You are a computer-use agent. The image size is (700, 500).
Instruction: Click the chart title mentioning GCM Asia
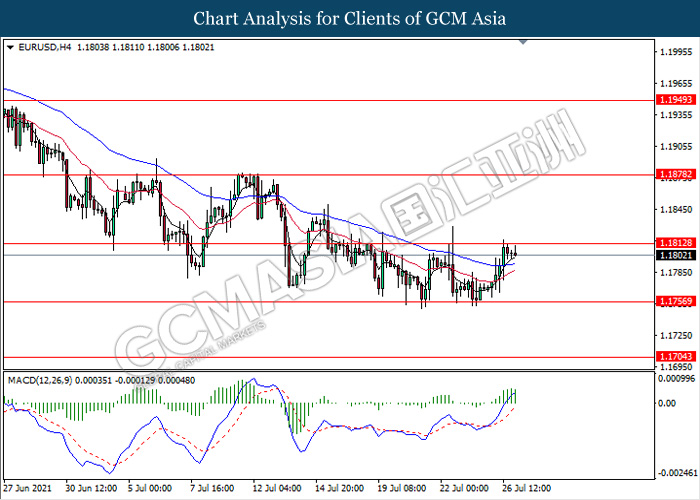[x=350, y=19]
